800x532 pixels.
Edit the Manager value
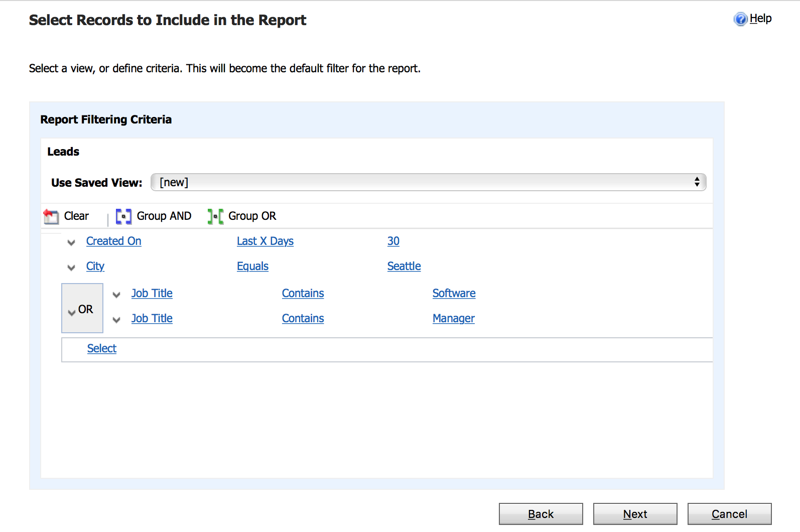pyautogui.click(x=453, y=318)
